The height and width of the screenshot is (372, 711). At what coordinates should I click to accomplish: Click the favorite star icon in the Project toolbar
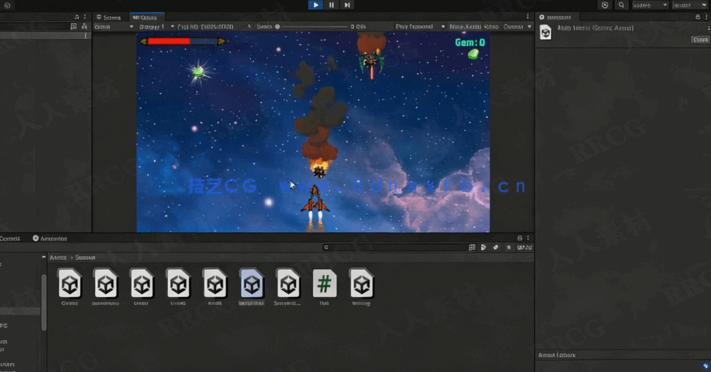(508, 248)
